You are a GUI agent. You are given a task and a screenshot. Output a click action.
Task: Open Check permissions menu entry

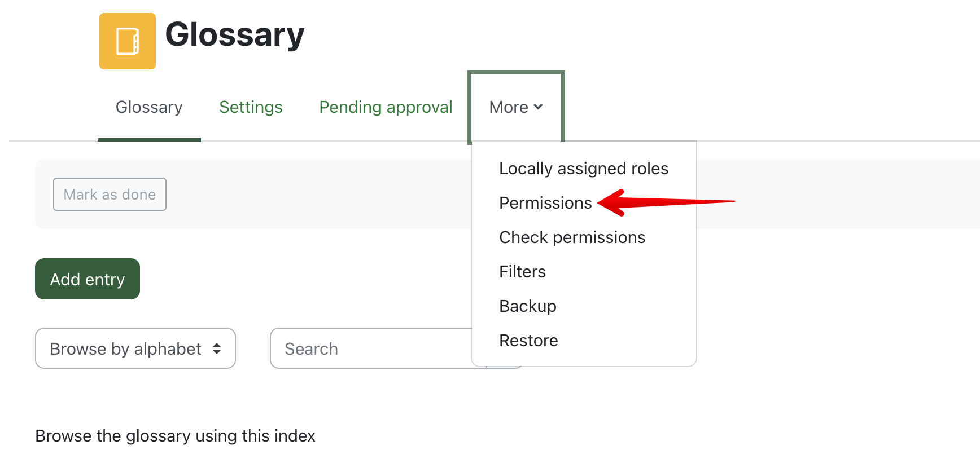click(572, 237)
